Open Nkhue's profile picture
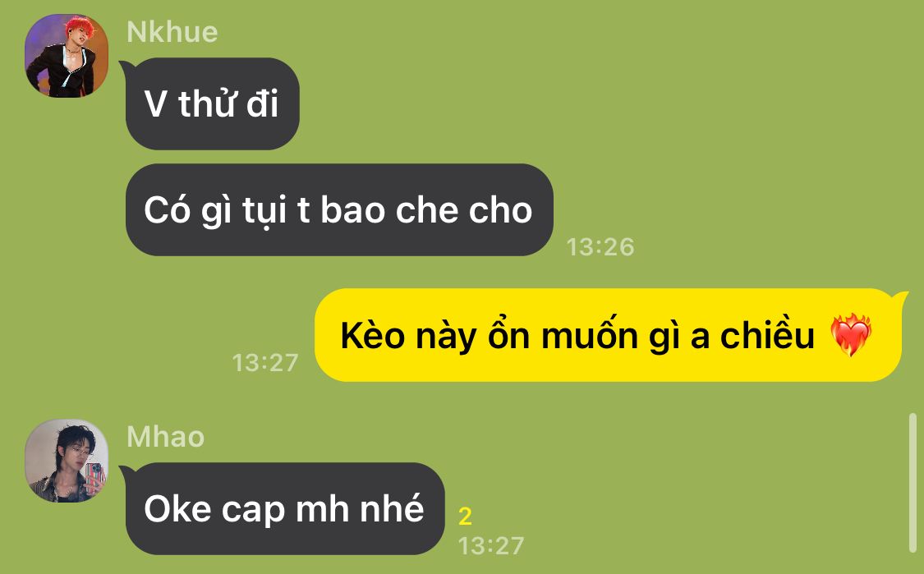This screenshot has height=574, width=924. coord(67,56)
